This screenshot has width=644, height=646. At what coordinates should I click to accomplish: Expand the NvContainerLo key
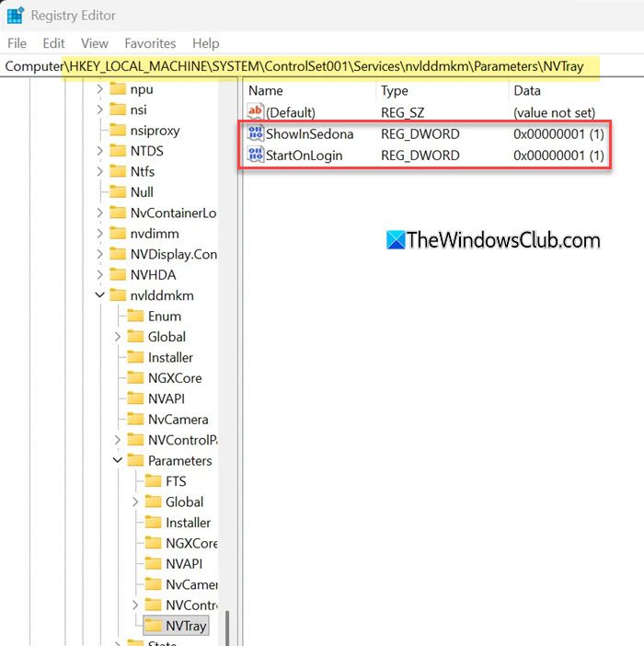tap(99, 213)
